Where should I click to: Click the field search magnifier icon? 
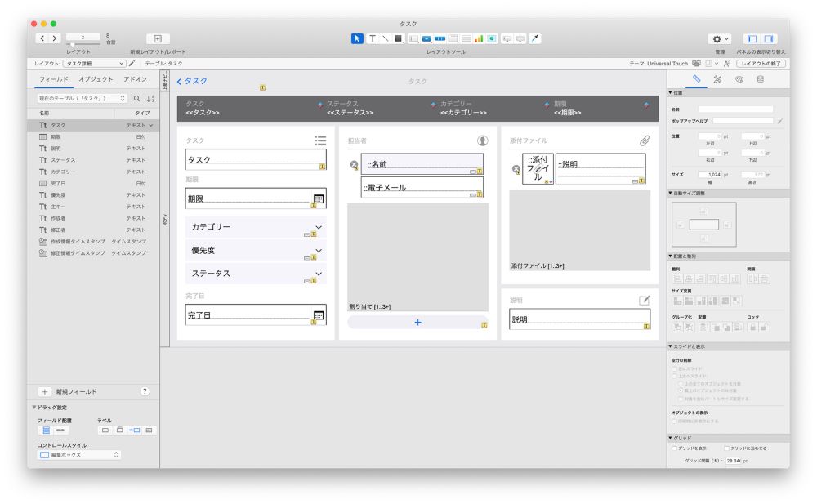pyautogui.click(x=137, y=98)
